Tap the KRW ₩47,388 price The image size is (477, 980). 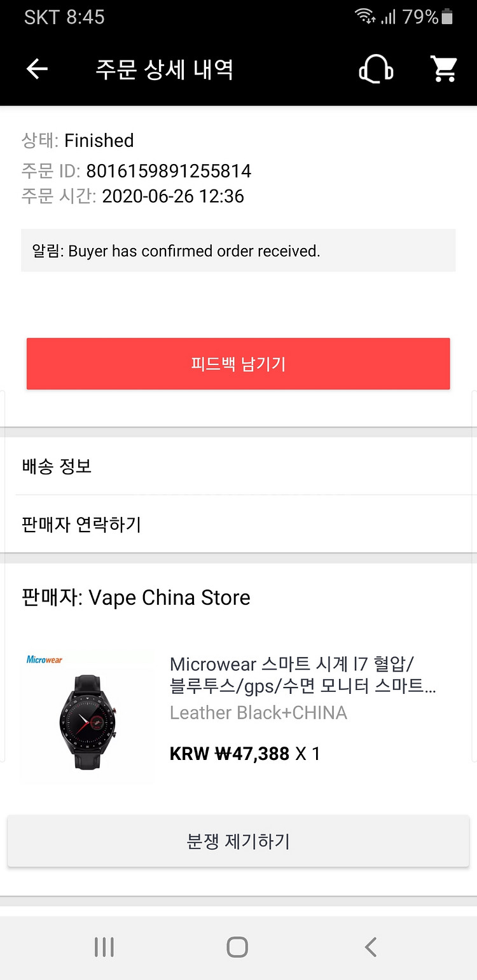pyautogui.click(x=230, y=754)
